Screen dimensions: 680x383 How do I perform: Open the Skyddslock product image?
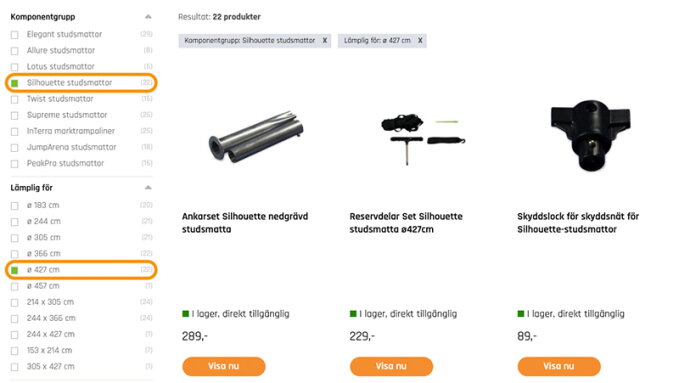(x=590, y=134)
